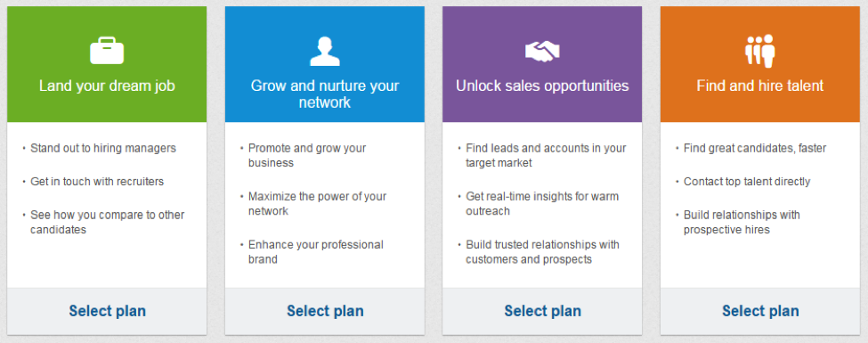Click the handshake icon on purple card

542,52
